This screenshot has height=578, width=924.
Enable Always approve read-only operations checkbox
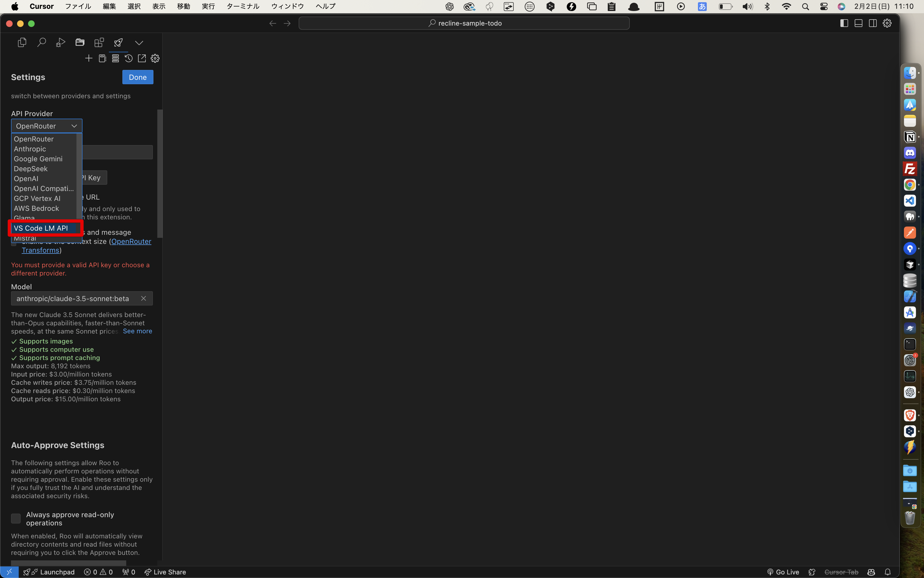(16, 518)
